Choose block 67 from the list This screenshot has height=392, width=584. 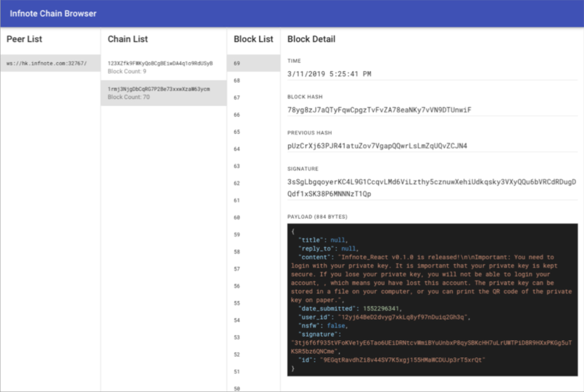pos(253,98)
